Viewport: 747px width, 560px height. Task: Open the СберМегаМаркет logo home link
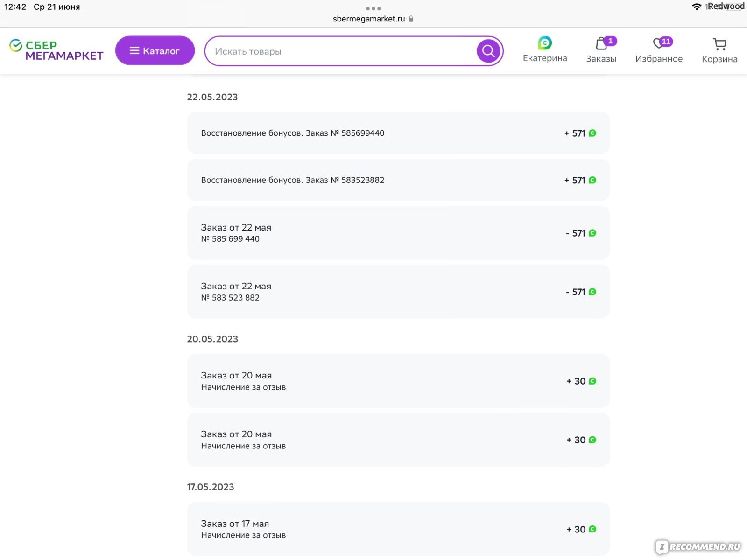(x=56, y=50)
